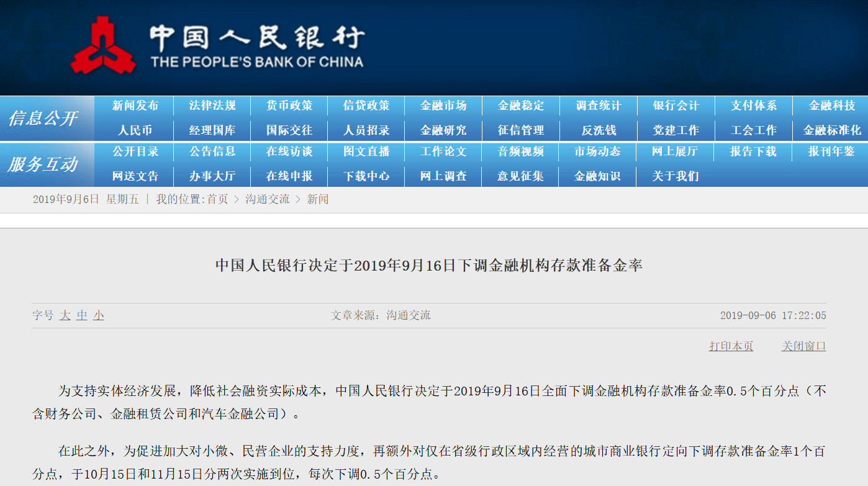Go to 关于我们 page

coord(676,176)
